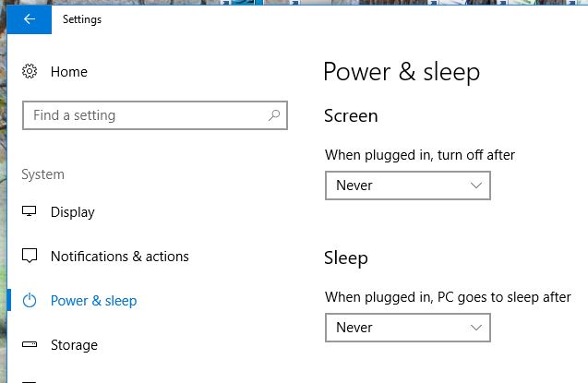Screen dimensions: 588x383
Task: Click the Notifications speech bubble icon
Action: (x=30, y=257)
